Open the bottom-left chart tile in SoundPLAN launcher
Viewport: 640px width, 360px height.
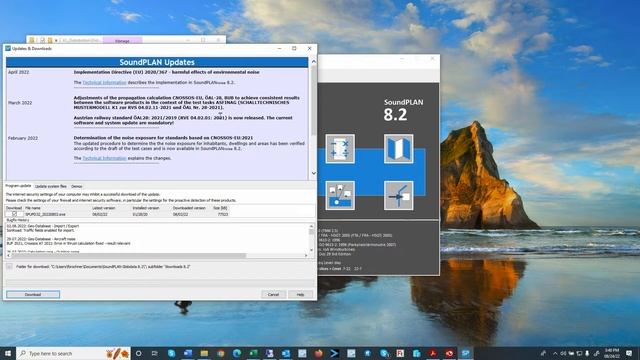point(340,196)
